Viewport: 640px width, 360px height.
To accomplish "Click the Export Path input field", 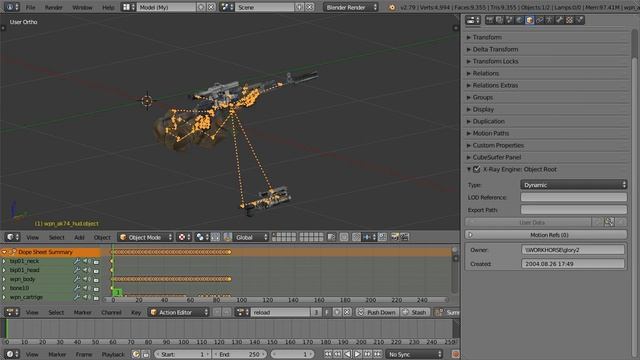I will [573, 210].
